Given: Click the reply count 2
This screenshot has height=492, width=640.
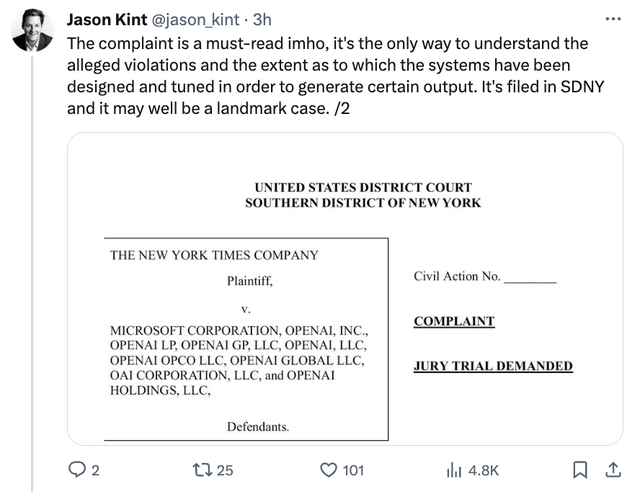Looking at the screenshot, I should click(x=96, y=470).
